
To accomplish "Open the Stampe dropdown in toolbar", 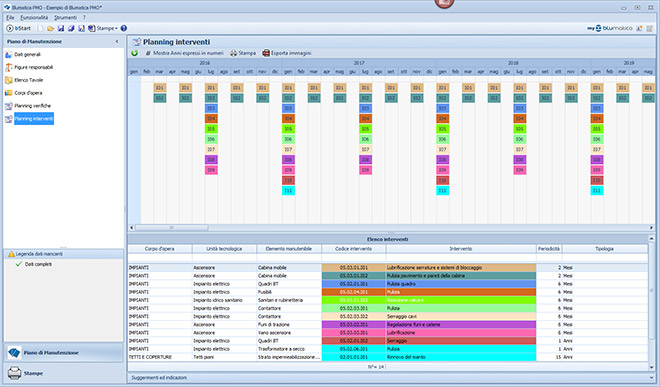I will (x=107, y=28).
